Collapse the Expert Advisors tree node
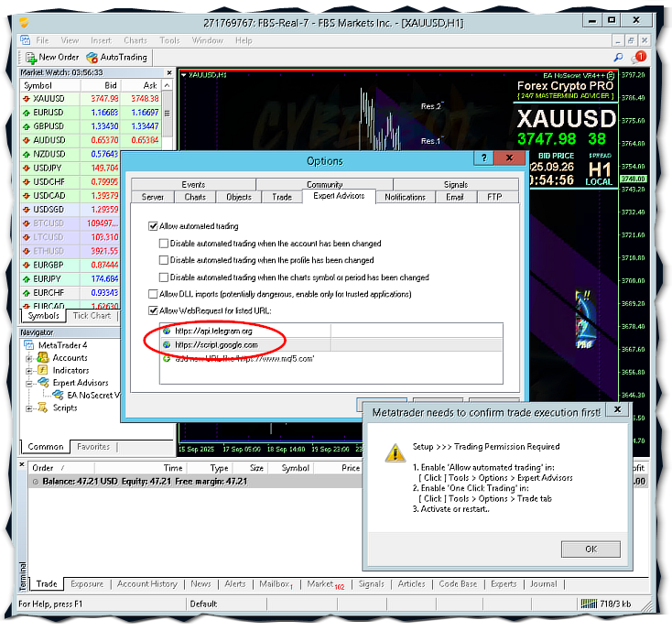 click(x=28, y=383)
